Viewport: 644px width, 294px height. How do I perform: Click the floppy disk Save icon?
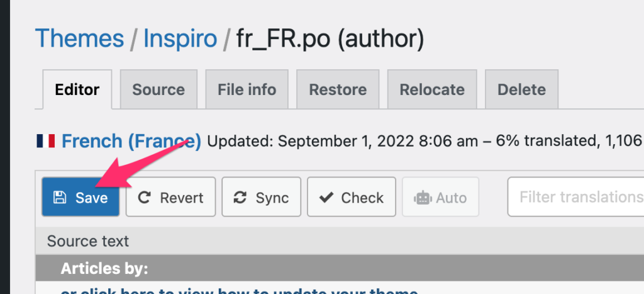point(60,198)
